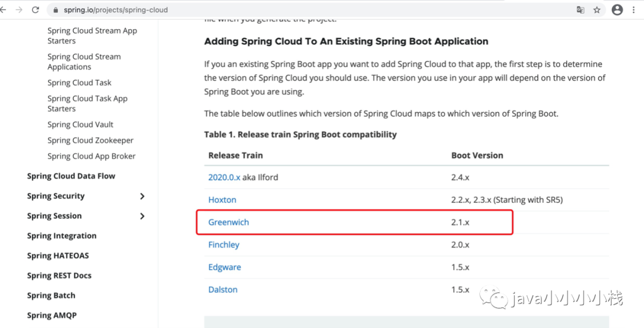Open the Finchley release train link

(x=224, y=245)
